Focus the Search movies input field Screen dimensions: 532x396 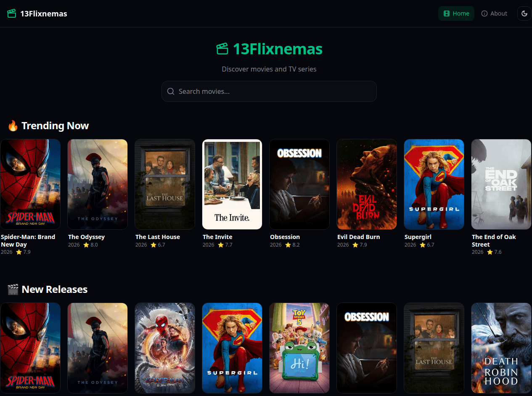click(x=269, y=91)
